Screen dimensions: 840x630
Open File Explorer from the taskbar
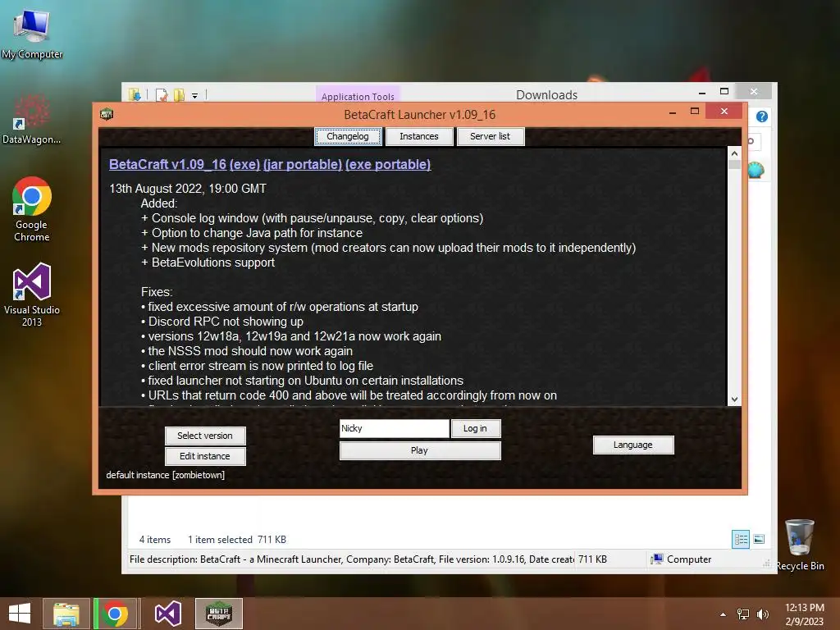tap(66, 614)
